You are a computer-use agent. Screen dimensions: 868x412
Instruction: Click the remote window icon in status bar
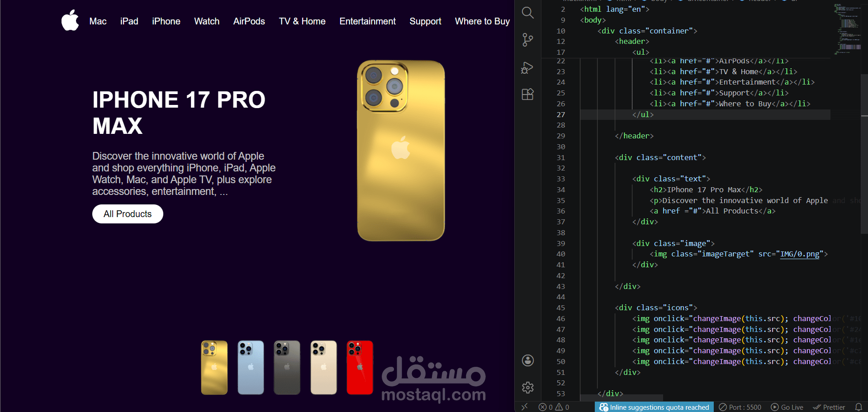point(524,407)
